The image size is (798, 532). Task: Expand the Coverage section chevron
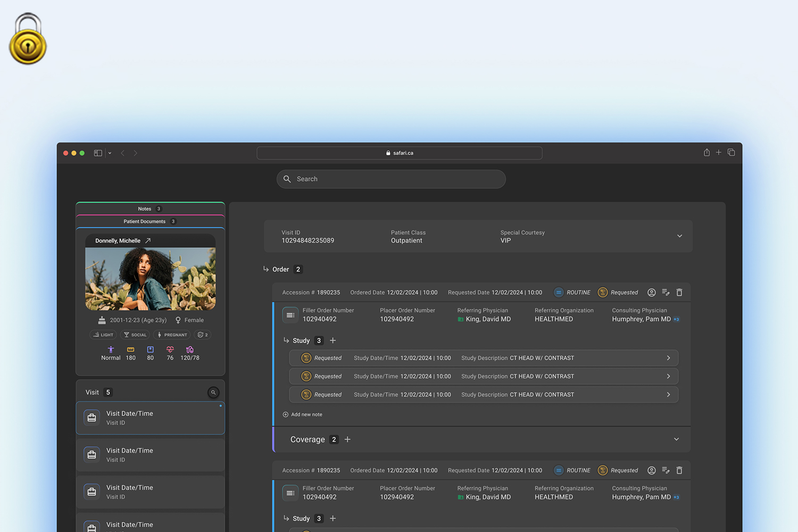pyautogui.click(x=676, y=439)
